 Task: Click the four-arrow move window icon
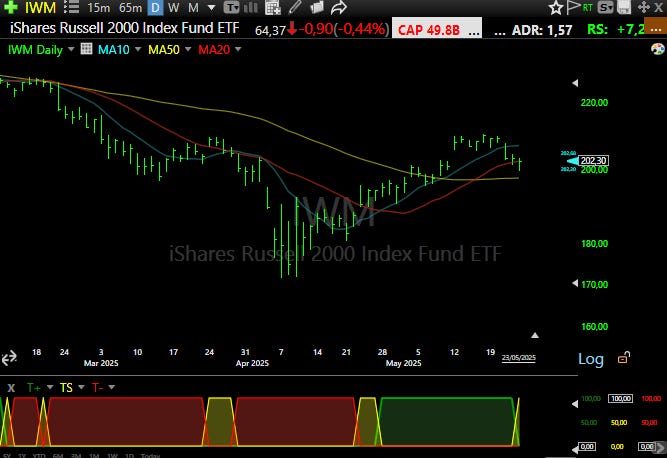click(644, 7)
